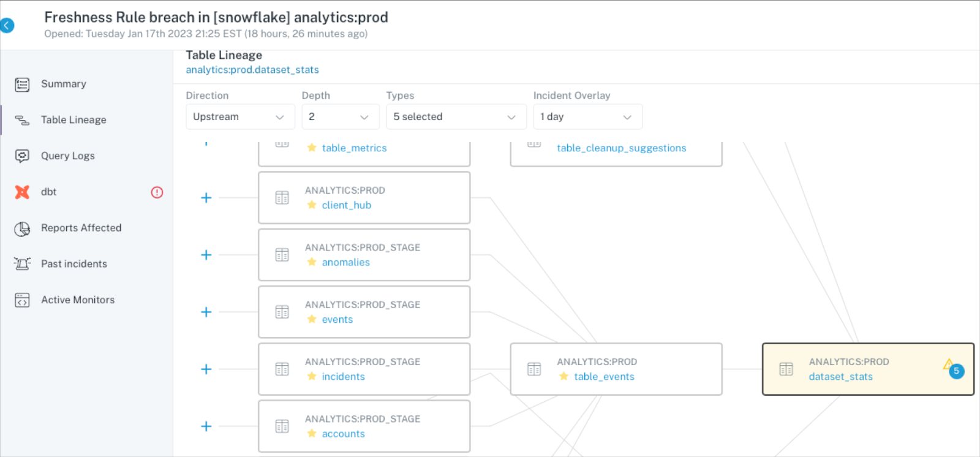Open the table_events table link
The image size is (980, 457).
[605, 377]
